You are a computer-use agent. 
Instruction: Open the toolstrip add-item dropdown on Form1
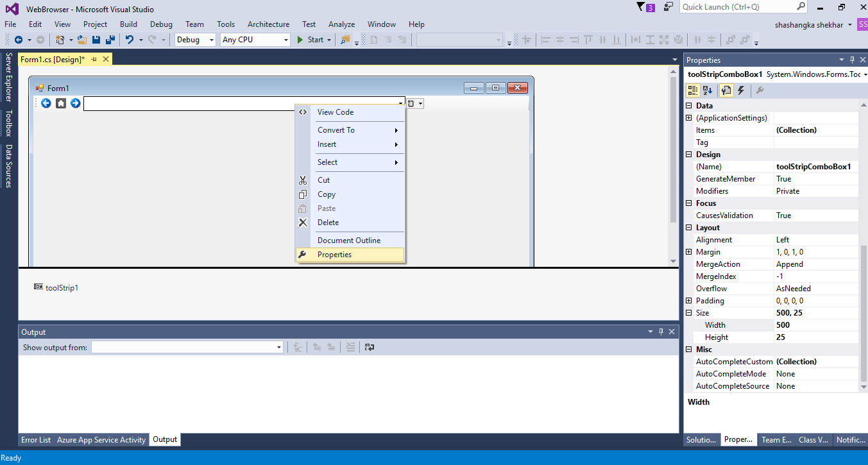(420, 103)
